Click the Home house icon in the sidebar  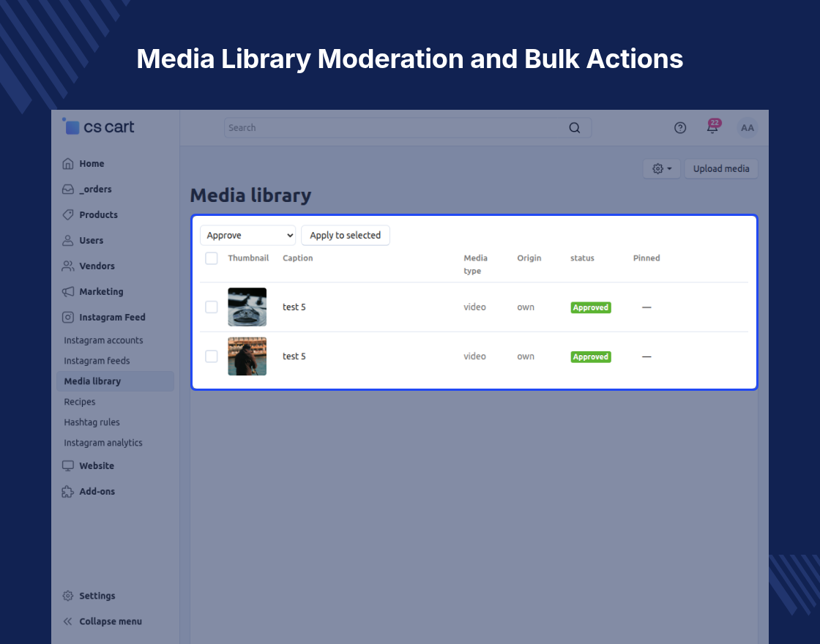(x=68, y=164)
